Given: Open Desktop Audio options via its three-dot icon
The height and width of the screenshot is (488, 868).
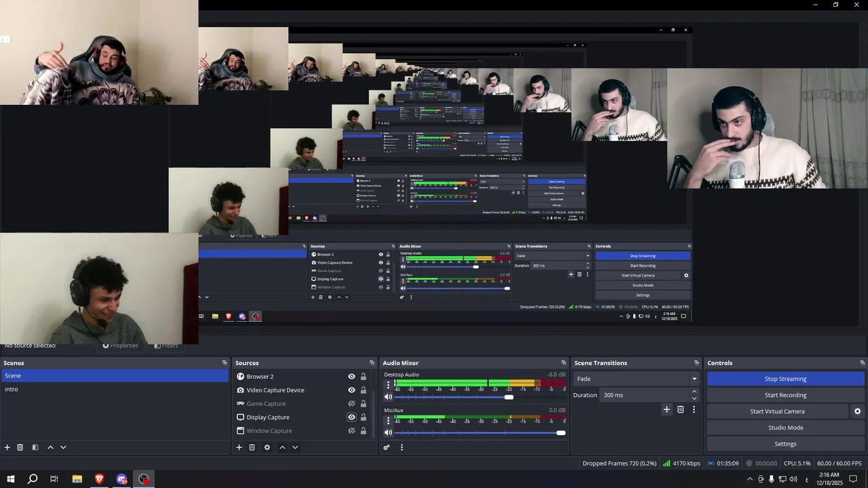Looking at the screenshot, I should tap(389, 385).
